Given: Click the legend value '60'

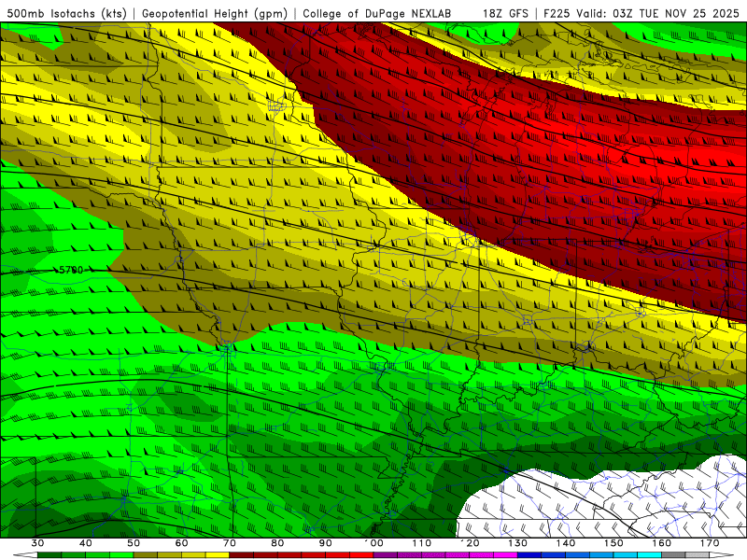Looking at the screenshot, I should pyautogui.click(x=181, y=543).
